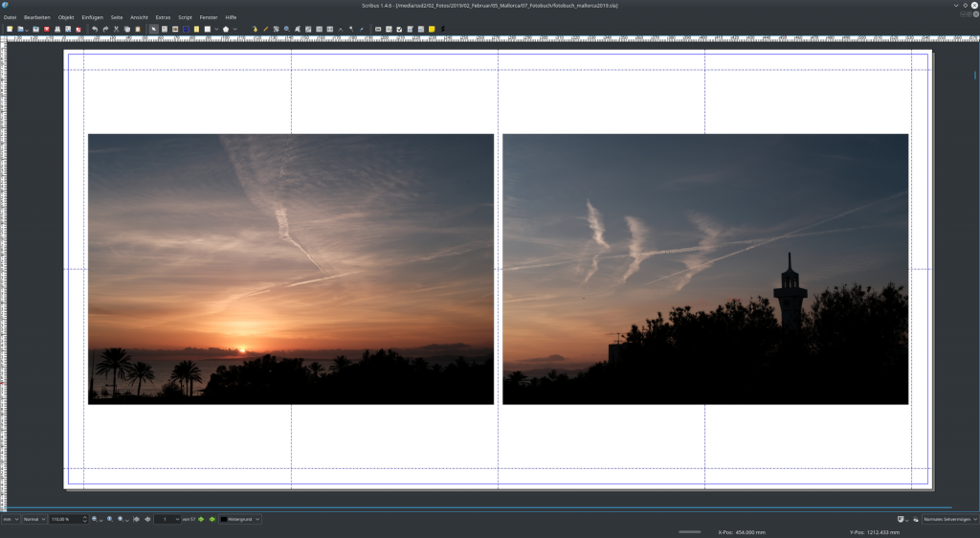Click the Save document icon

36,29
